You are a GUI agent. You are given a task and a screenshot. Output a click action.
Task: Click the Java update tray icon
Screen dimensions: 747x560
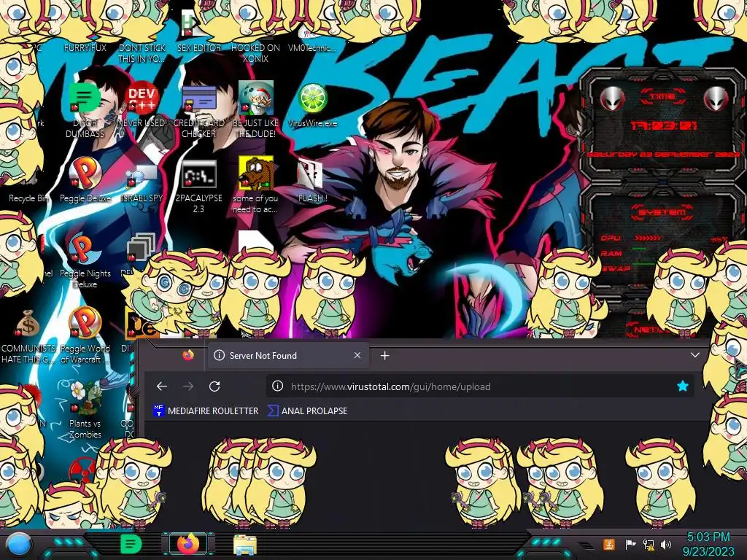[x=609, y=544]
